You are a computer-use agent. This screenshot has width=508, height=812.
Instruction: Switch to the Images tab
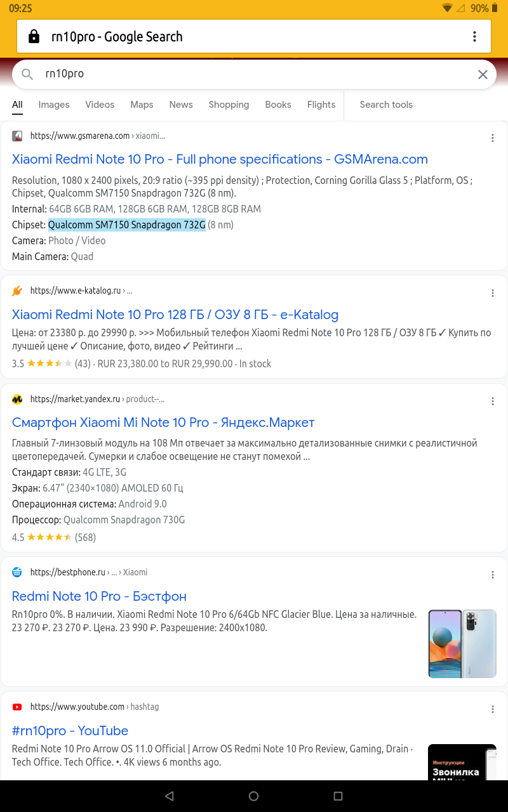[54, 105]
